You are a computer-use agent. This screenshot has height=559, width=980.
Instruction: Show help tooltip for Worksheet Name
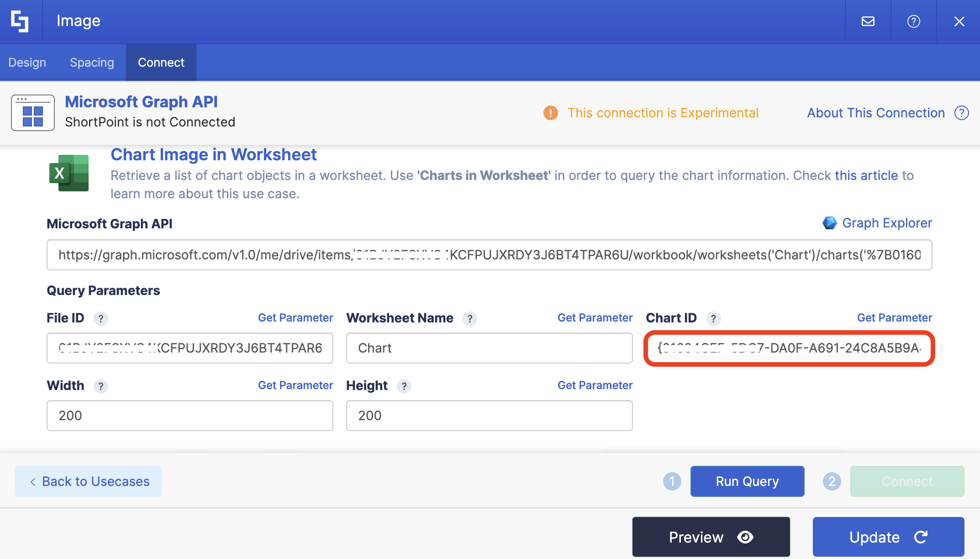pos(470,318)
